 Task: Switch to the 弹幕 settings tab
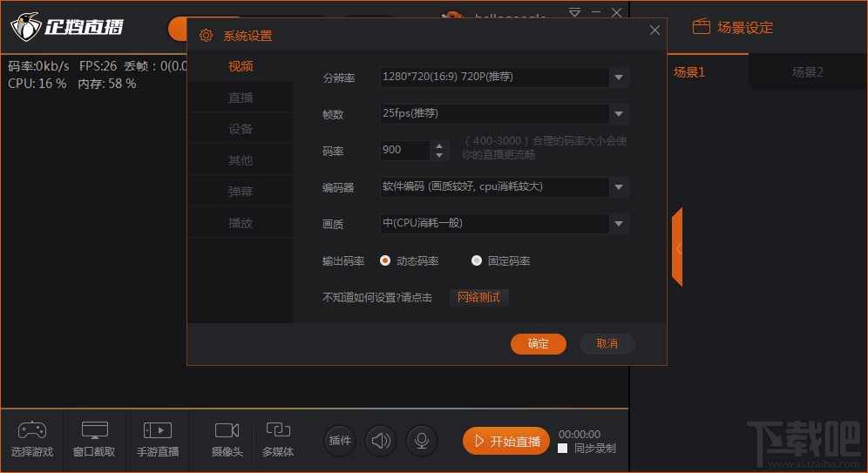click(x=241, y=192)
